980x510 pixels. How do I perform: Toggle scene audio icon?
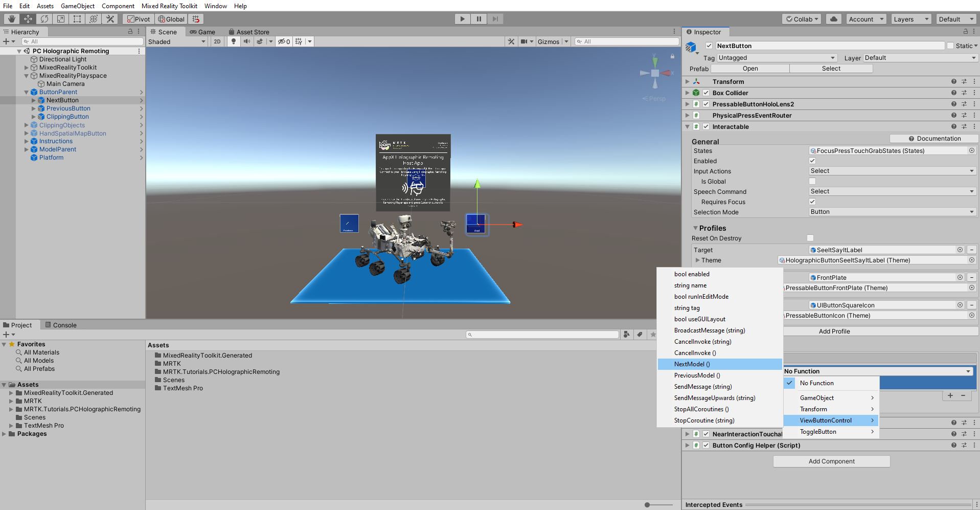point(247,41)
